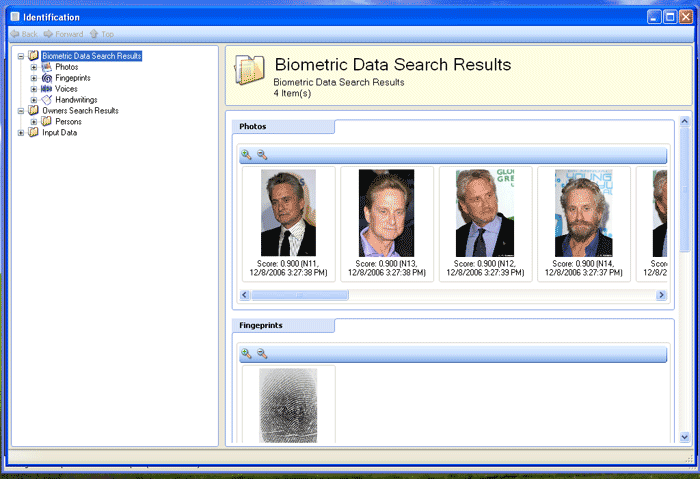
Task: Click the Voices waveform tree icon
Action: click(x=46, y=89)
